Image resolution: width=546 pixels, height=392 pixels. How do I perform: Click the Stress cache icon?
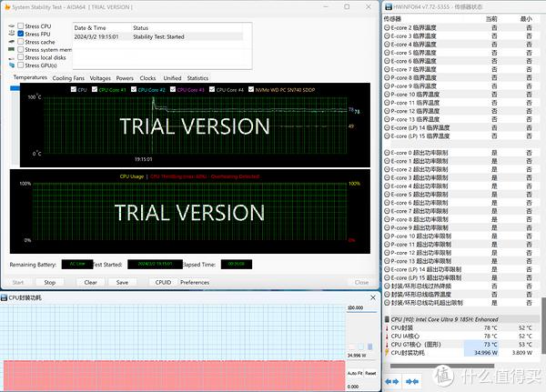(x=12, y=42)
